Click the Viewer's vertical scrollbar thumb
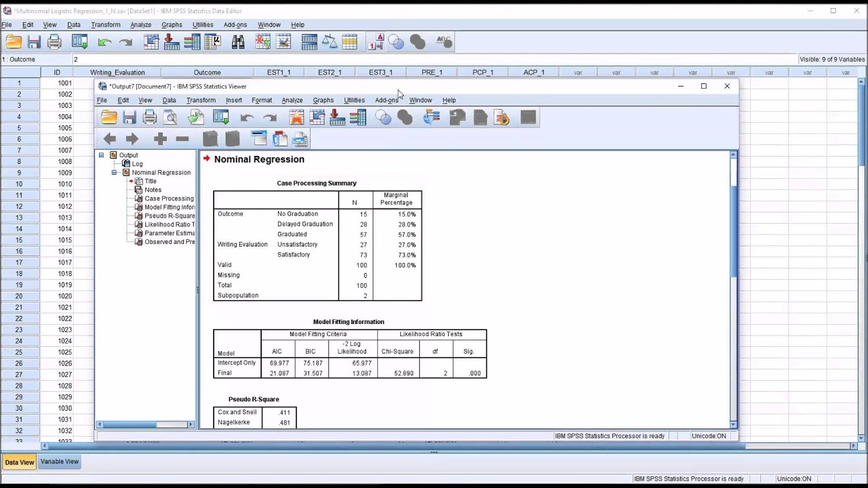This screenshot has width=868, height=488. point(733,230)
